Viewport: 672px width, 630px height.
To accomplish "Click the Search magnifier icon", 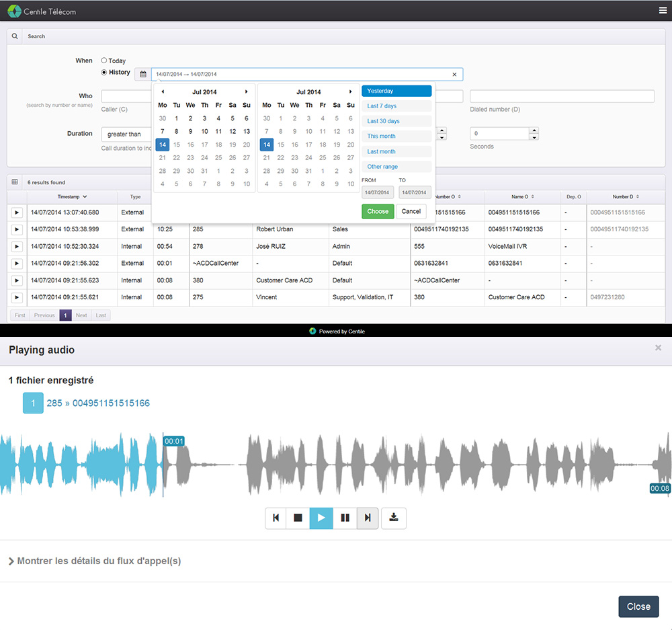I will (15, 36).
